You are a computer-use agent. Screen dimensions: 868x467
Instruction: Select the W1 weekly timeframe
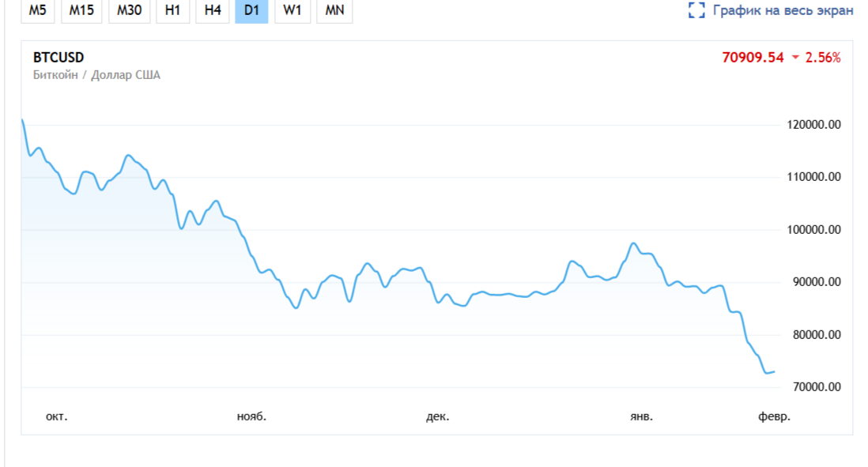click(x=292, y=11)
